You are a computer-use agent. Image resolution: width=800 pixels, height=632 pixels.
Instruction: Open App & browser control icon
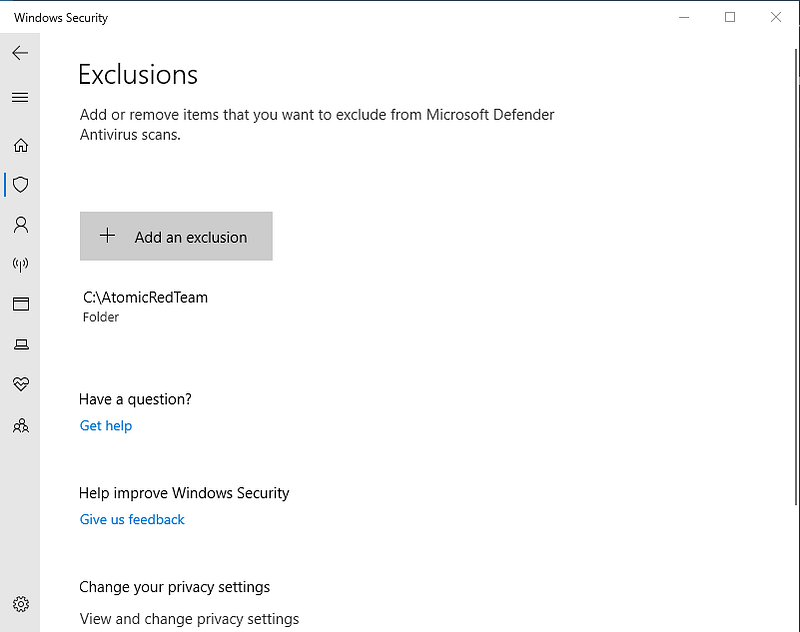pyautogui.click(x=20, y=304)
